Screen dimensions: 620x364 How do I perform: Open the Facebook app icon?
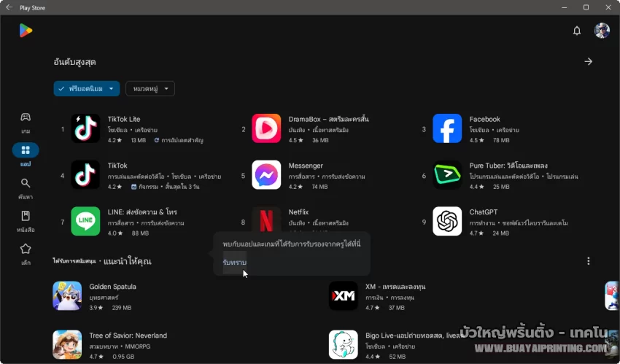pos(447,129)
